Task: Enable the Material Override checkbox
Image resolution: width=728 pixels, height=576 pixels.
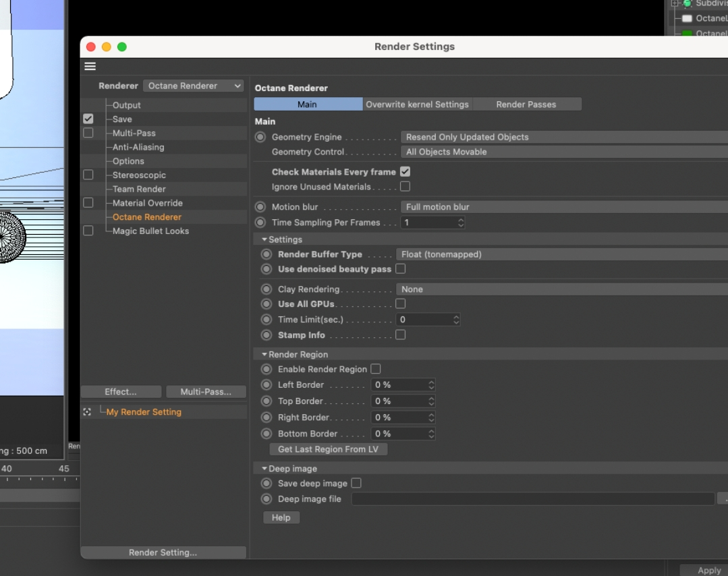Action: tap(88, 203)
